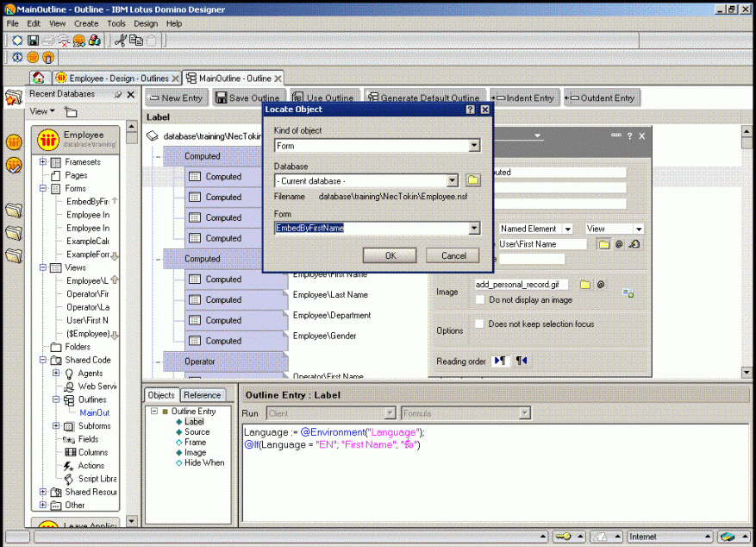Select the MainOut outline in tree
This screenshot has height=547, width=756.
(x=95, y=413)
